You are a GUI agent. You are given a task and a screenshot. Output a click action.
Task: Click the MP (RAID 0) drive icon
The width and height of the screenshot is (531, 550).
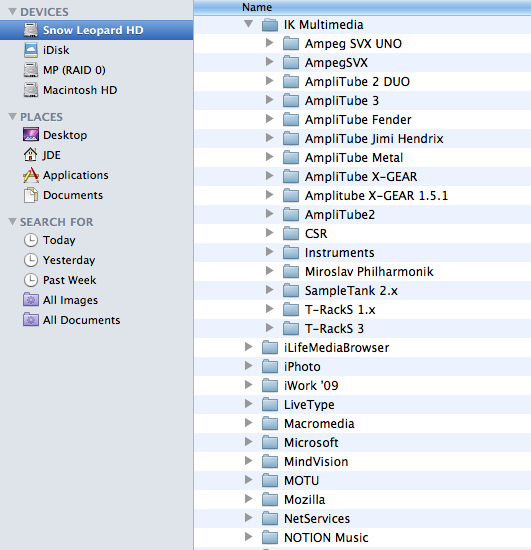tap(31, 70)
